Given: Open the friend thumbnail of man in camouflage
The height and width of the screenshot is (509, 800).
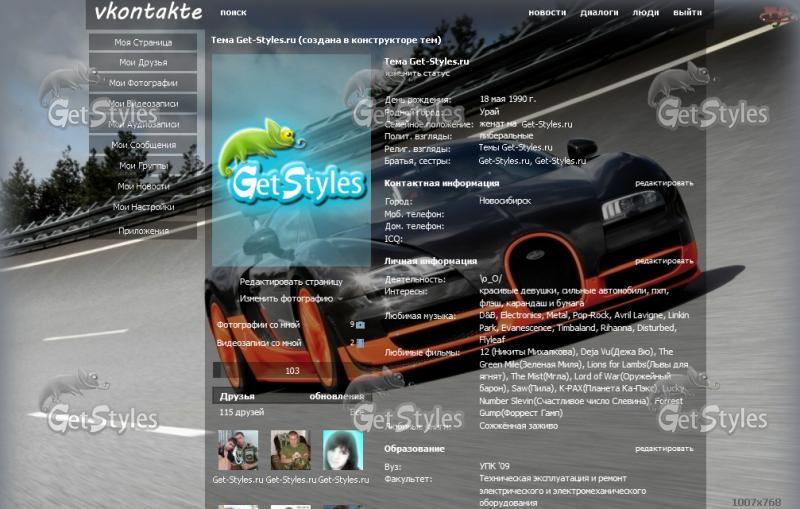Looking at the screenshot, I should click(x=291, y=450).
